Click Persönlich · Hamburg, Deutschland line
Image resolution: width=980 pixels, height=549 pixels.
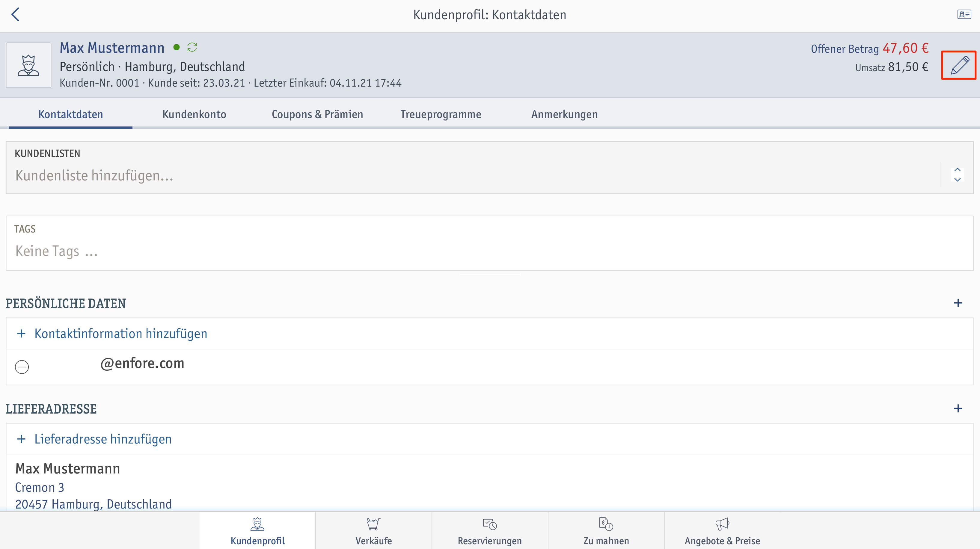tap(152, 67)
